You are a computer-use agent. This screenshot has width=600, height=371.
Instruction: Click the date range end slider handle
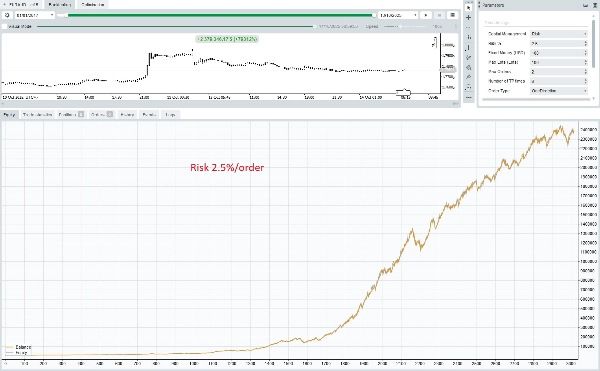[x=374, y=15]
